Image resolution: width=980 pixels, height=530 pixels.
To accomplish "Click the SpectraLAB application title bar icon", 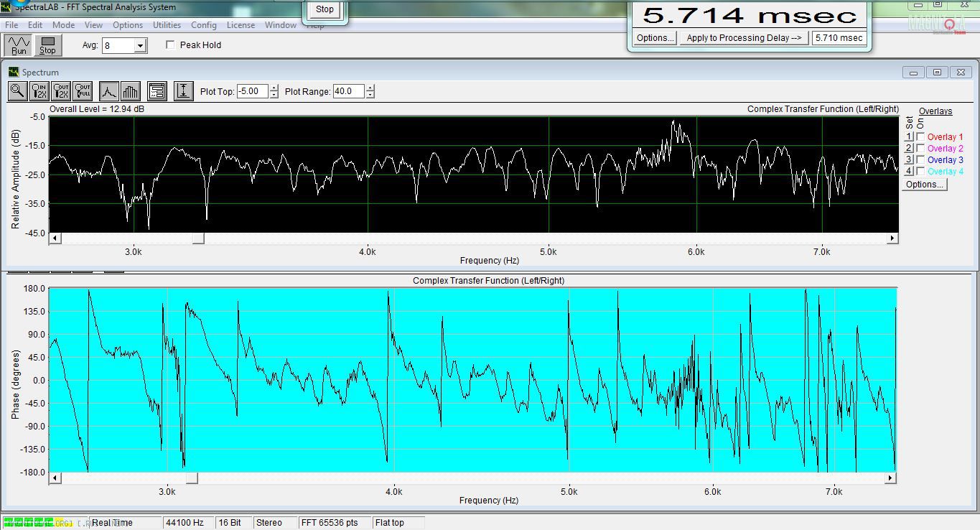I will click(6, 7).
